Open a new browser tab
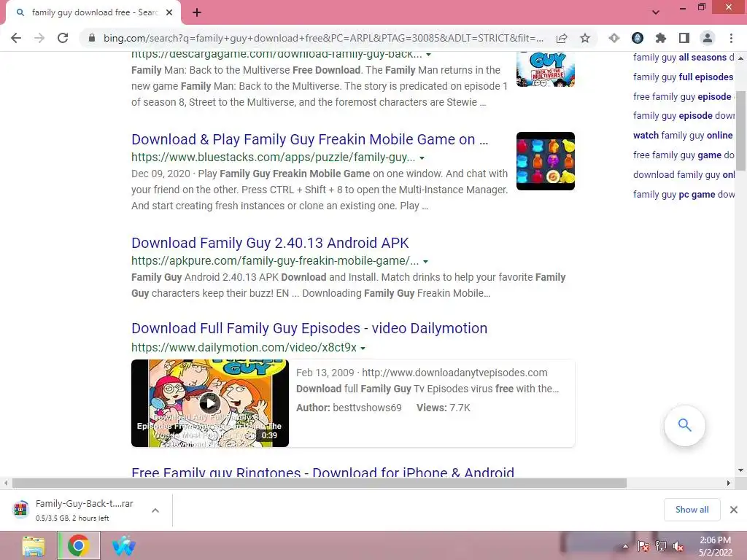Viewport: 747px width, 560px height. click(x=197, y=12)
